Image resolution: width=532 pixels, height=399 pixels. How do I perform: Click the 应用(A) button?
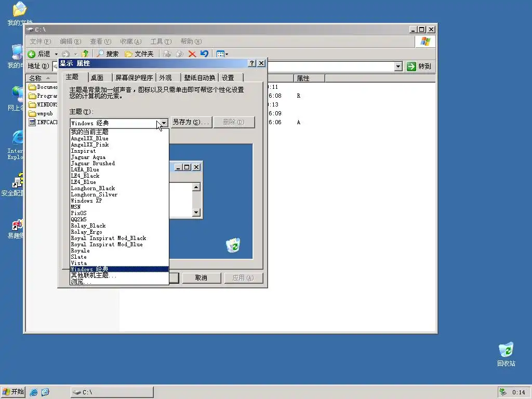click(x=243, y=278)
